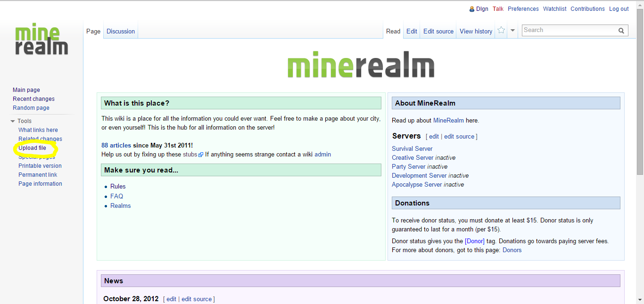The image size is (644, 304).
Task: Open the View history tab
Action: pyautogui.click(x=476, y=31)
